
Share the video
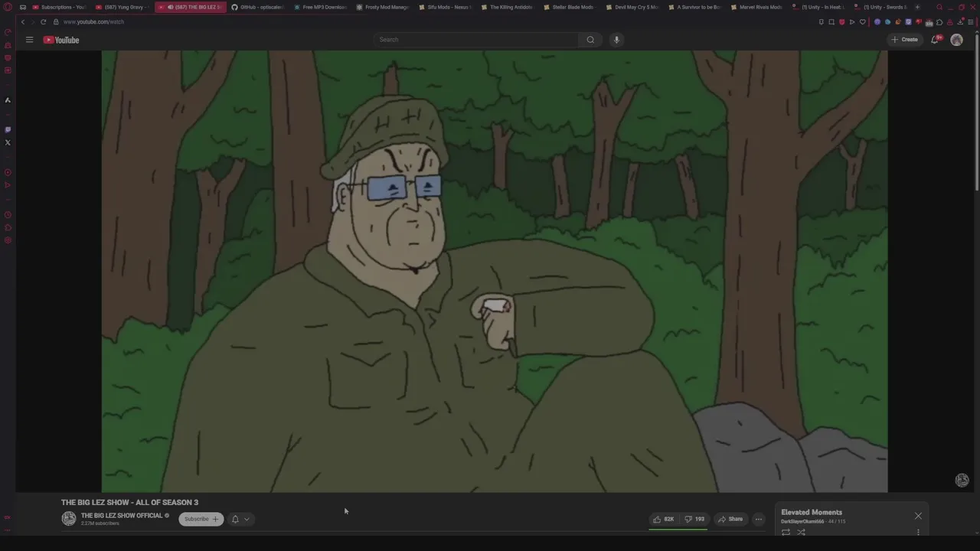730,519
